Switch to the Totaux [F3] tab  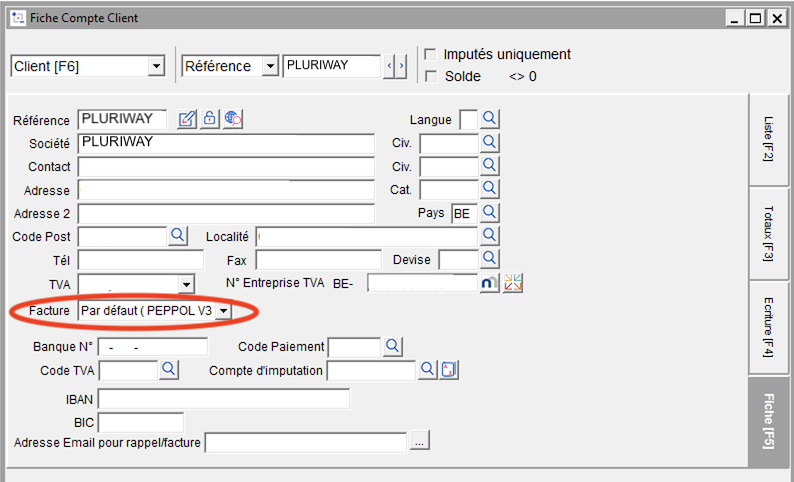click(767, 233)
